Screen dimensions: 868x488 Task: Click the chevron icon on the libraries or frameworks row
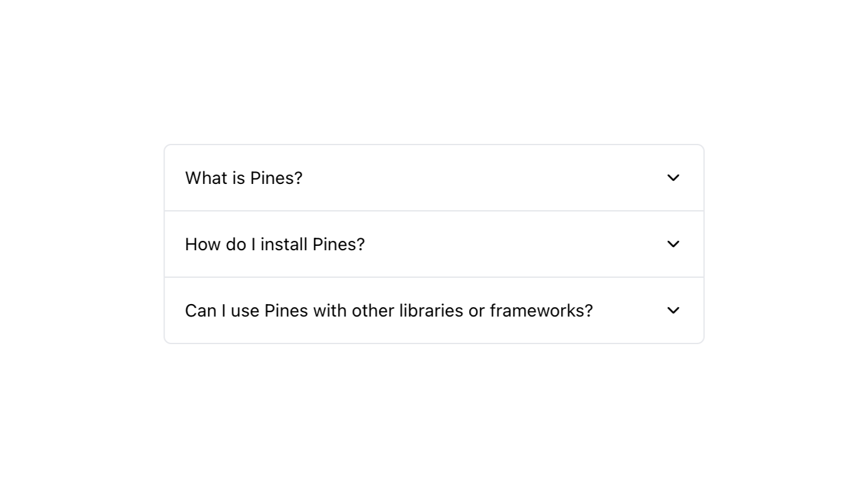pyautogui.click(x=673, y=310)
